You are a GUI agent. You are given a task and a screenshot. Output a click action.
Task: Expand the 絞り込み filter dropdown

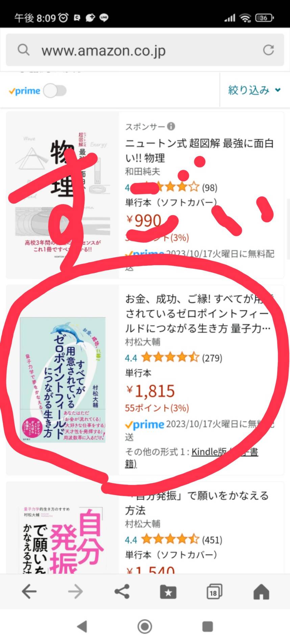(255, 90)
